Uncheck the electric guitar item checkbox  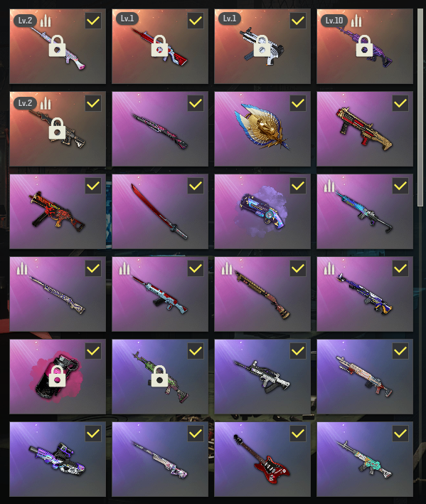[297, 434]
